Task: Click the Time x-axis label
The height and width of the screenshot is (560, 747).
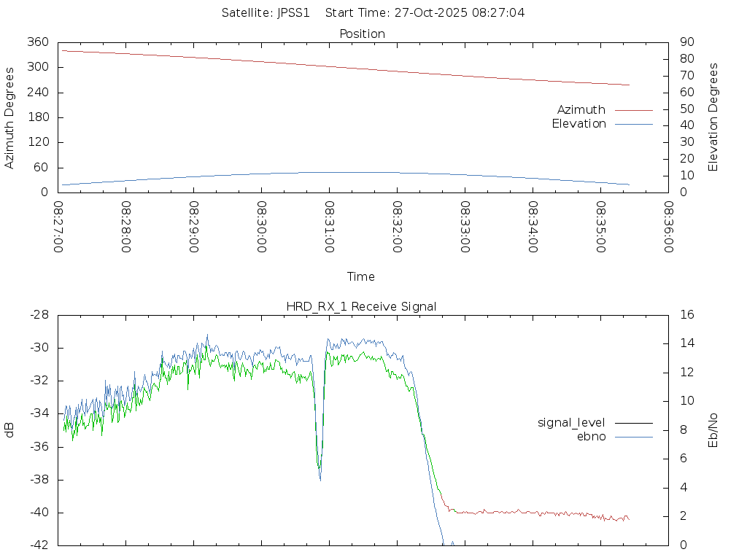Action: pos(361,277)
